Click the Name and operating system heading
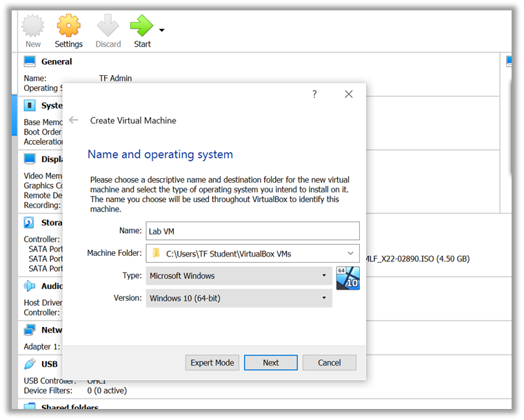524x420 pixels. point(160,154)
